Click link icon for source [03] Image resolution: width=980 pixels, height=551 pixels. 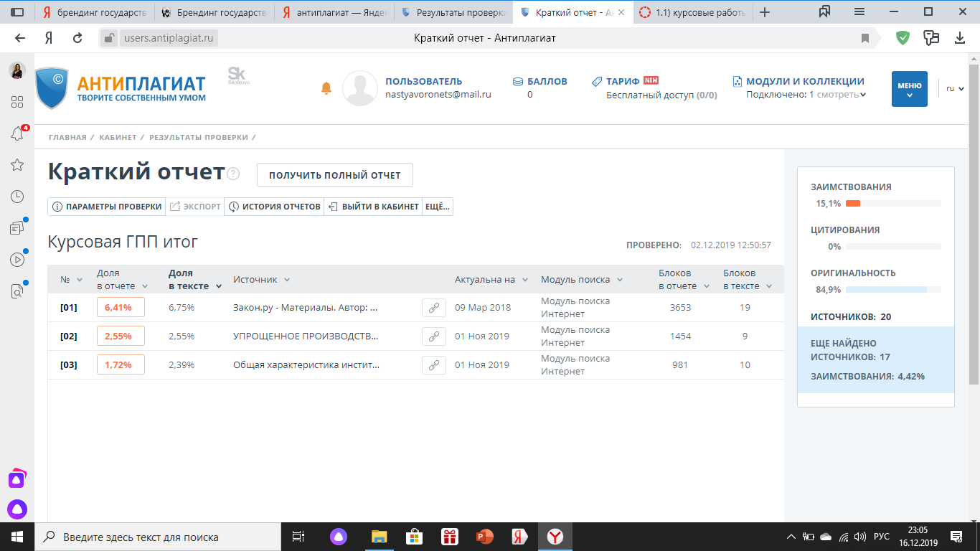(x=433, y=365)
